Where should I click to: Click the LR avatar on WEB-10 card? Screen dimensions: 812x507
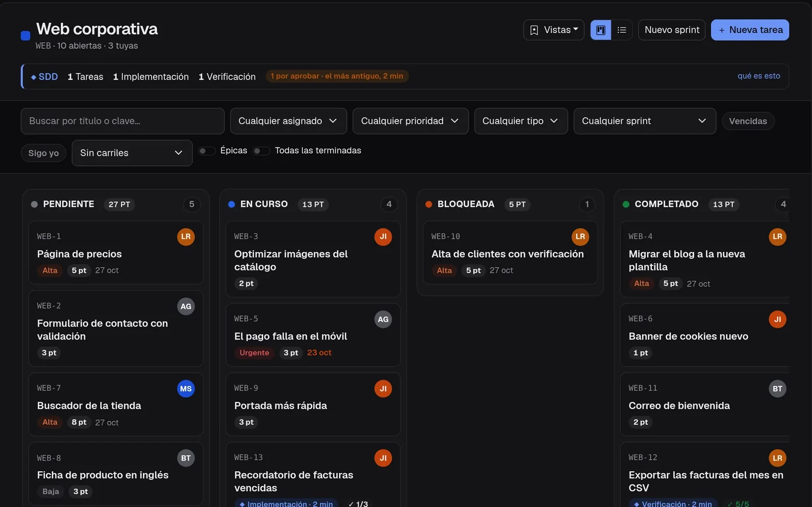pyautogui.click(x=580, y=237)
